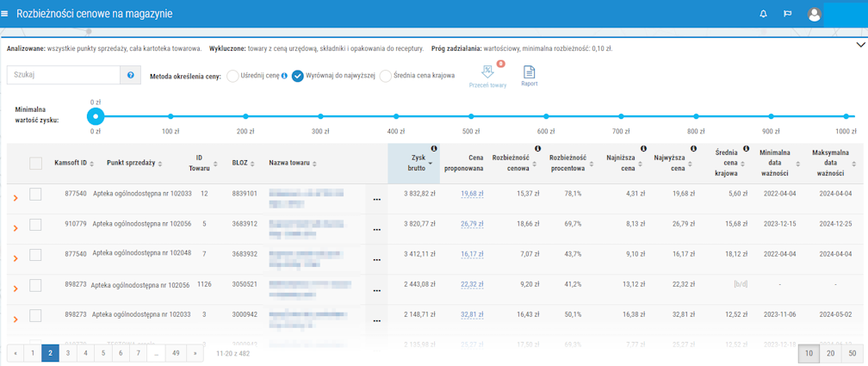Go to page 3 in pagination
Image resolution: width=868 pixels, height=366 pixels.
pyautogui.click(x=67, y=352)
